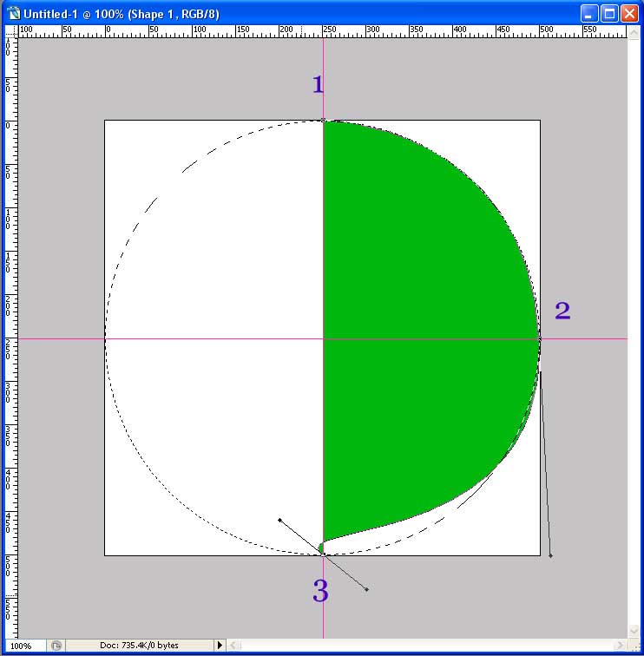Screen dimensions: 644x656
Task: Click the horizontal scrollbar right arrow
Action: click(621, 646)
